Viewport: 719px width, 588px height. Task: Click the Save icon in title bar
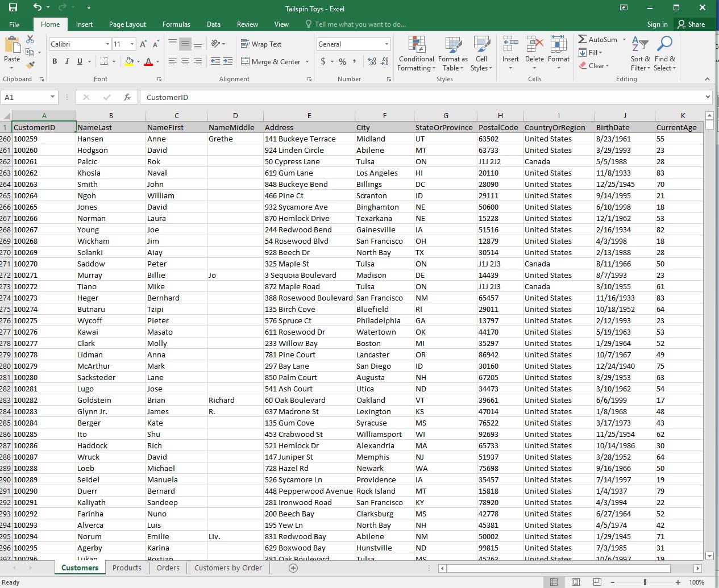pyautogui.click(x=13, y=8)
